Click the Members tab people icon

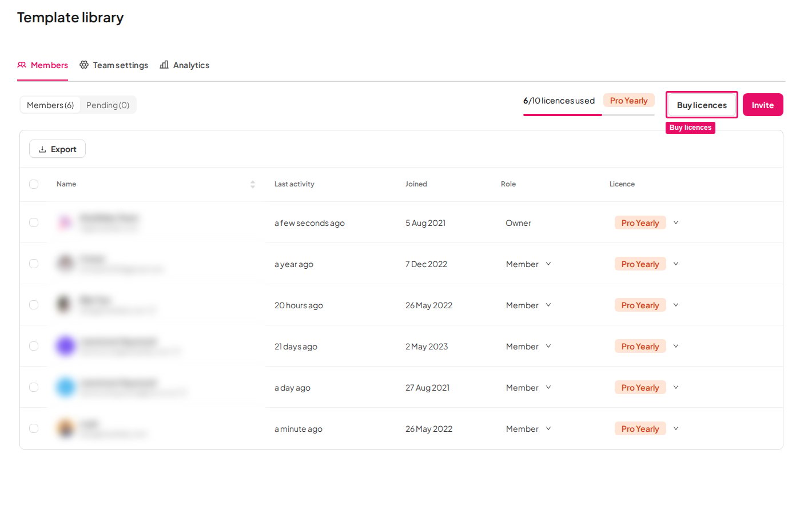pyautogui.click(x=22, y=65)
